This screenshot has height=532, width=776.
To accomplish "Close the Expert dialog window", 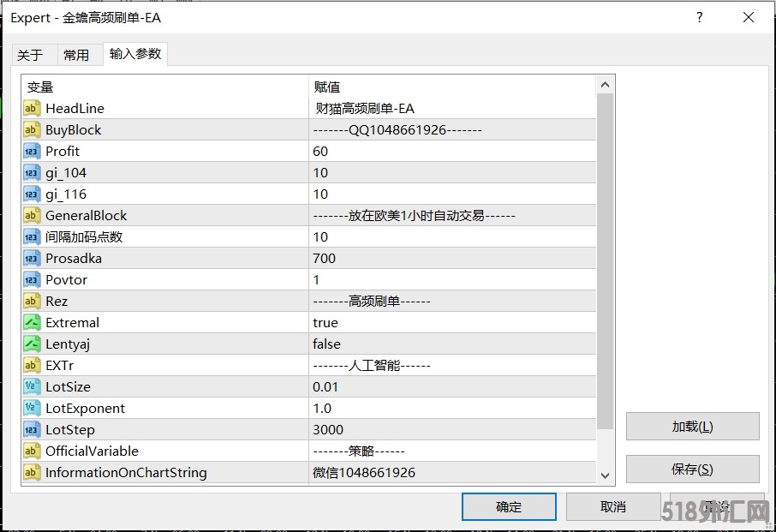I will (749, 18).
